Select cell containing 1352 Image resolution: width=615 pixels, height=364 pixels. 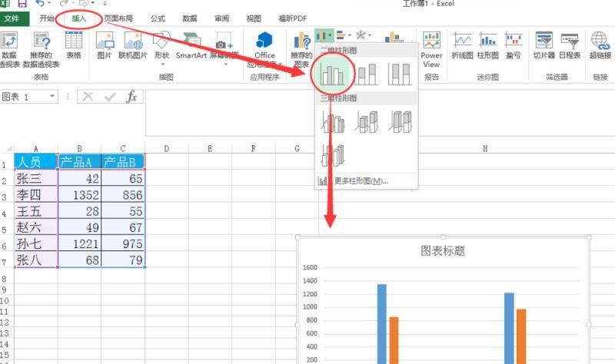(80, 195)
